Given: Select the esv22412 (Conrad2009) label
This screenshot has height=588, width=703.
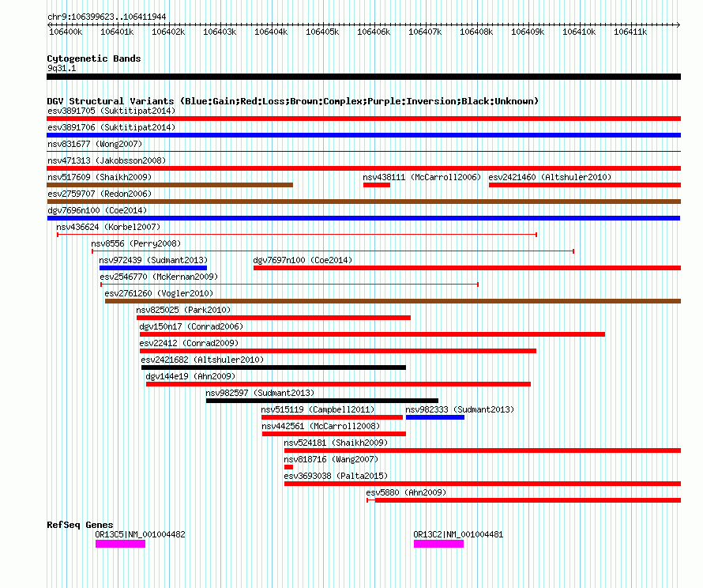Looking at the screenshot, I should (x=189, y=343).
